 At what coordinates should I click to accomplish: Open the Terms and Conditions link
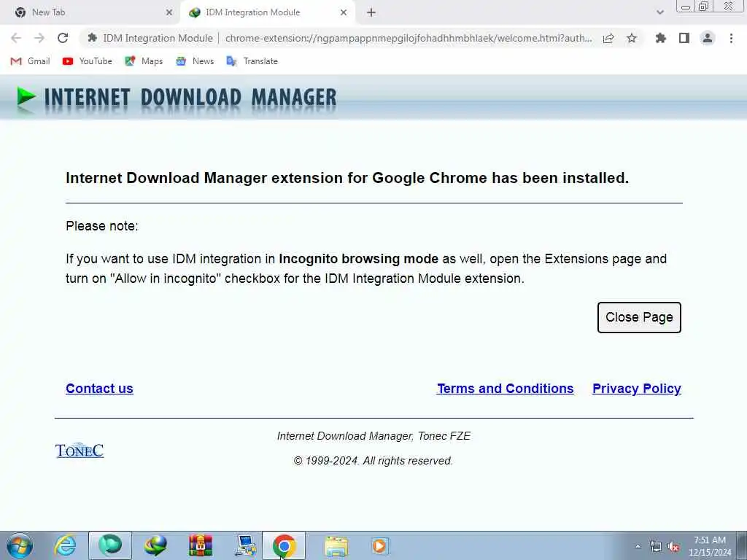coord(505,389)
